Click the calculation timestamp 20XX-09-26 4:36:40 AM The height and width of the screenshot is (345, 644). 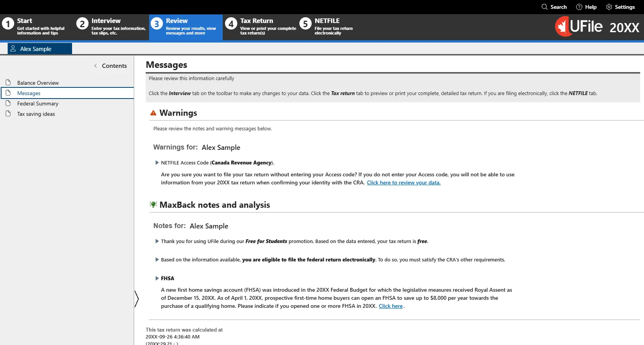point(172,337)
